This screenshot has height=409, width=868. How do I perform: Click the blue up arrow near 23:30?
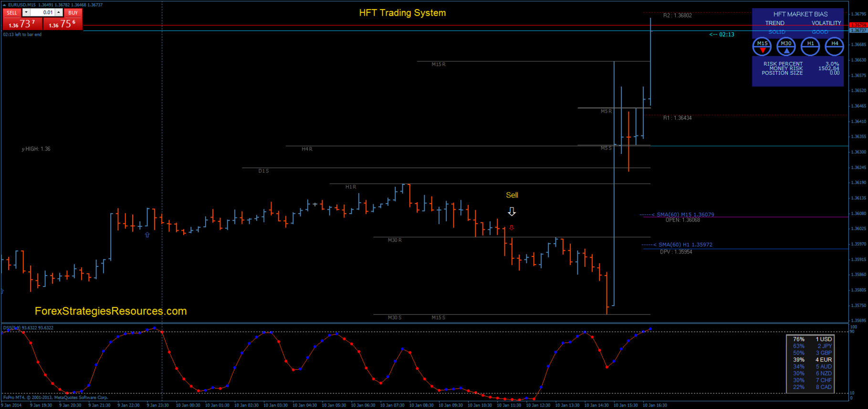[147, 235]
